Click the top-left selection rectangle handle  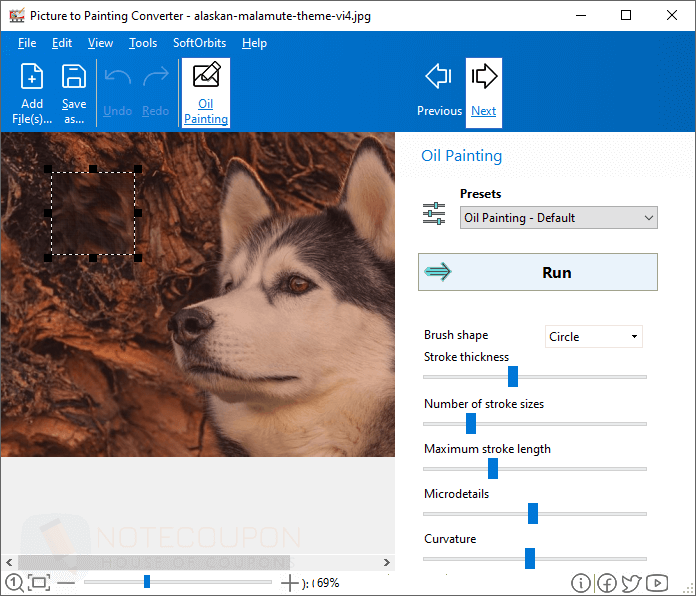click(48, 169)
